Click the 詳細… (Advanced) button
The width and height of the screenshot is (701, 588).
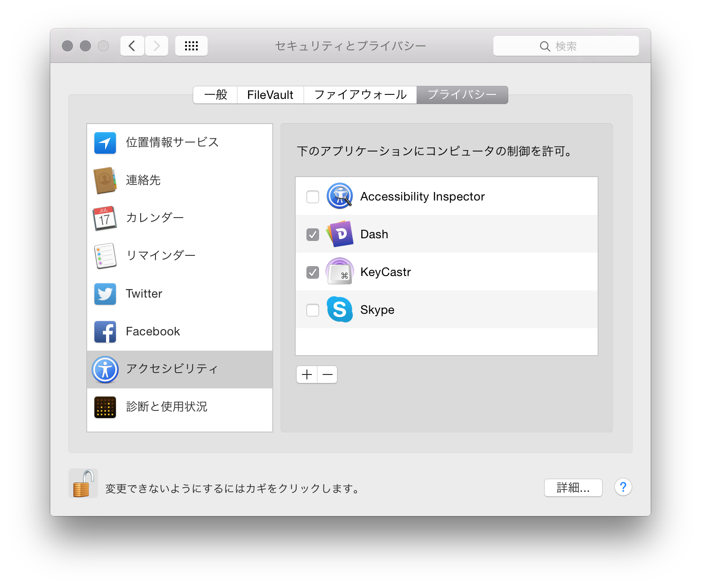(x=573, y=487)
